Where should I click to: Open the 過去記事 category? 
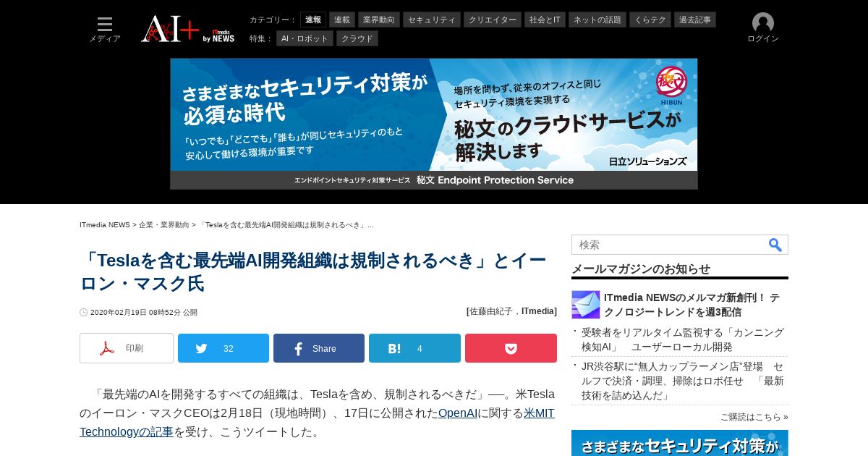point(695,20)
